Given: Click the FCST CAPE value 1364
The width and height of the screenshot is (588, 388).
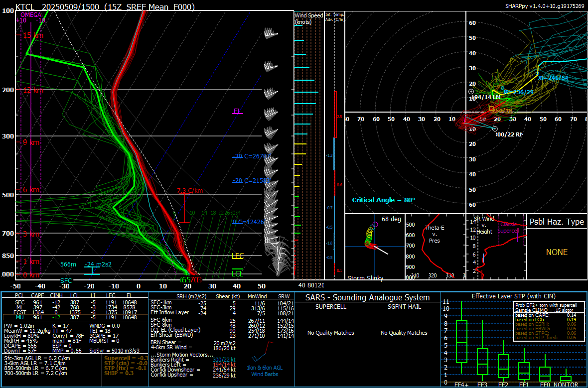Looking at the screenshot, I should tap(38, 312).
